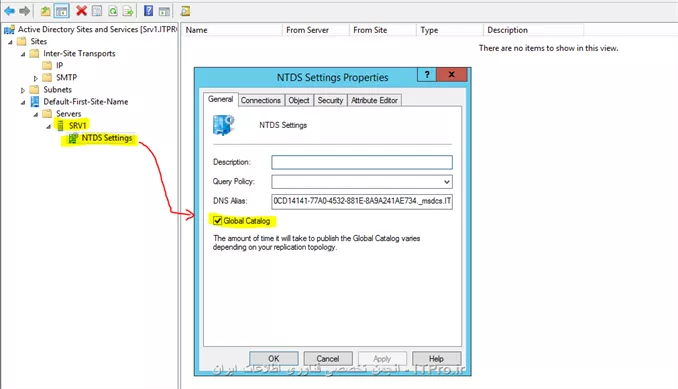Click the Apply button
This screenshot has width=678, height=389.
[x=382, y=359]
